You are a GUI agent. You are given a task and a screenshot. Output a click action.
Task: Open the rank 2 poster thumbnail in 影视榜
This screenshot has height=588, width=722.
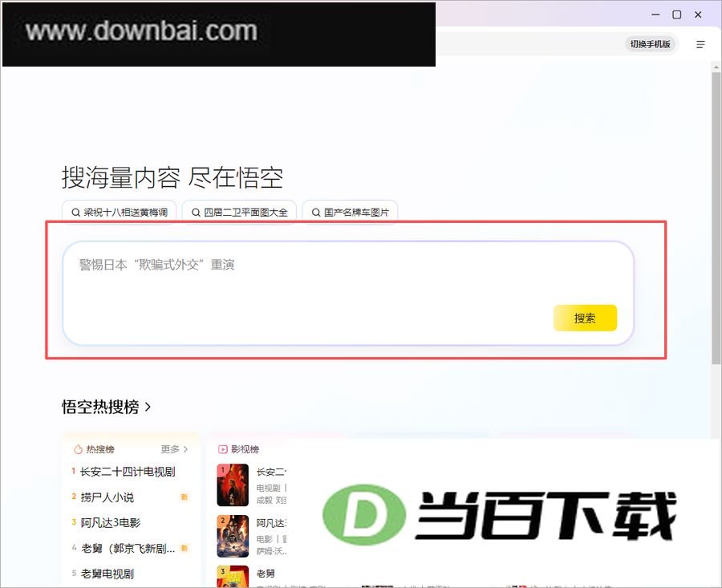coord(233,536)
